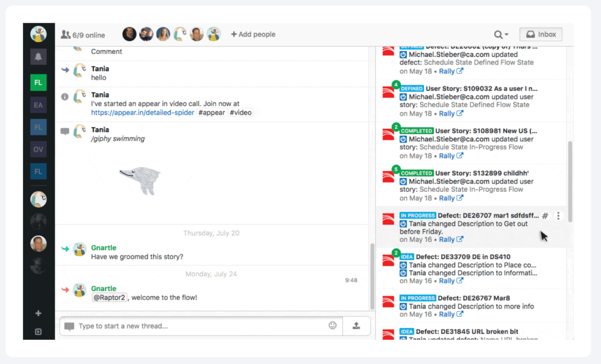Switch to the OV flow in sidebar
Screen dimensions: 601x364
[38, 149]
